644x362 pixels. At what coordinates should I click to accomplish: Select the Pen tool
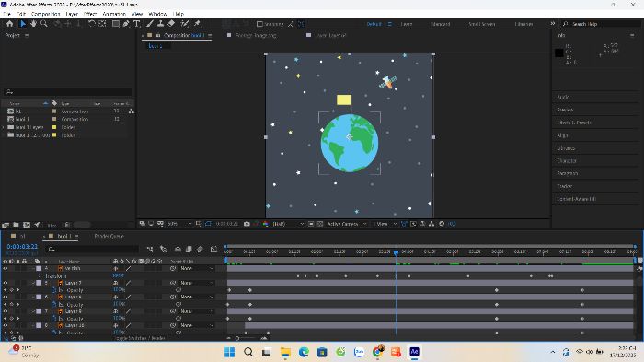pyautogui.click(x=126, y=24)
